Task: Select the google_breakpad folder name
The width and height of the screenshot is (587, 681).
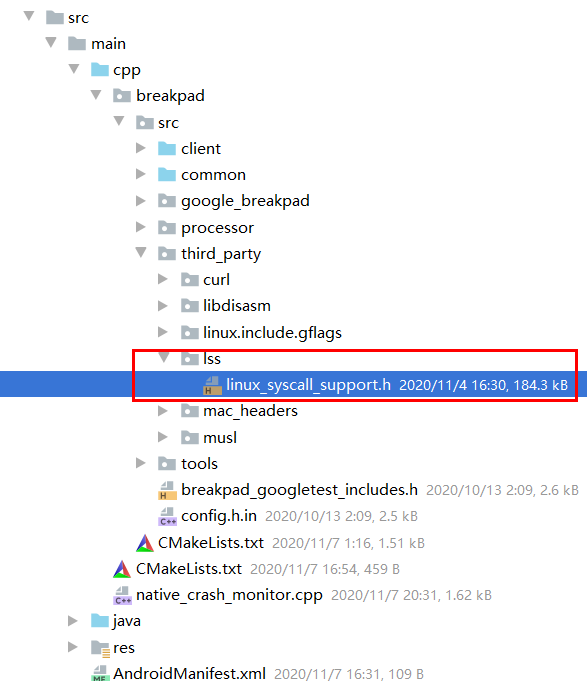Action: tap(245, 201)
